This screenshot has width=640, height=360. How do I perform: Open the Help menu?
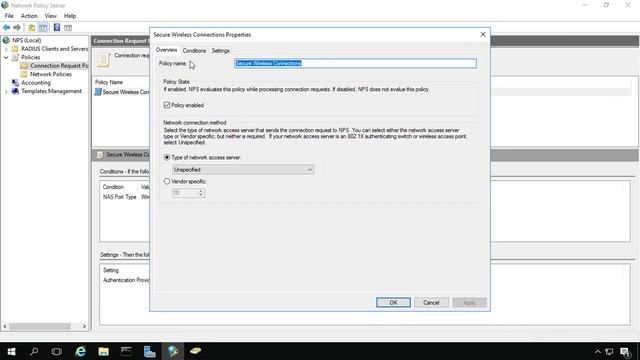coord(70,16)
